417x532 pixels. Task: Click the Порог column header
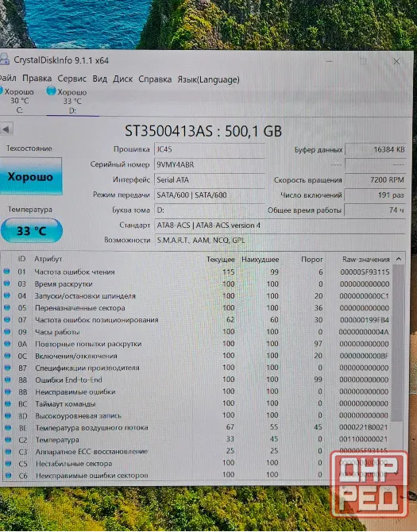(312, 259)
